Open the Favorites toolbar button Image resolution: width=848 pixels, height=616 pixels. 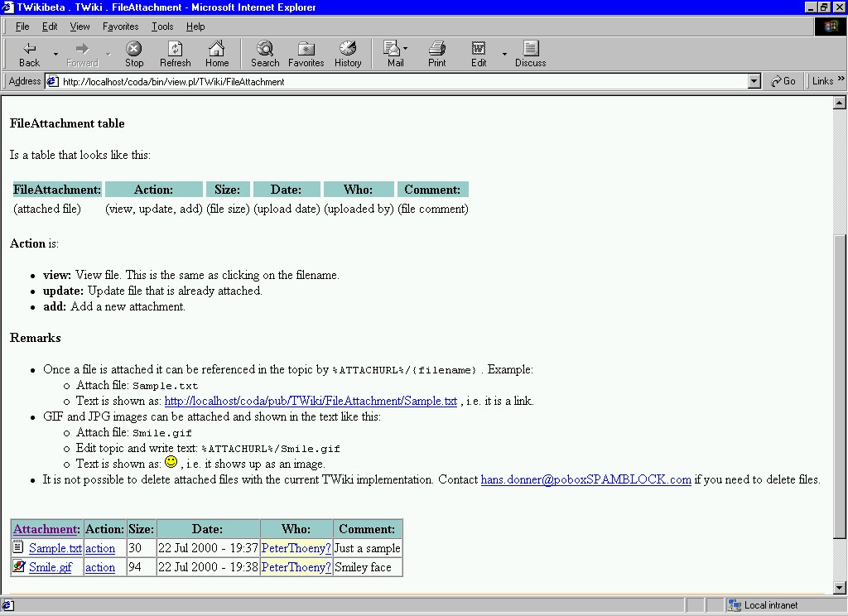pyautogui.click(x=306, y=54)
